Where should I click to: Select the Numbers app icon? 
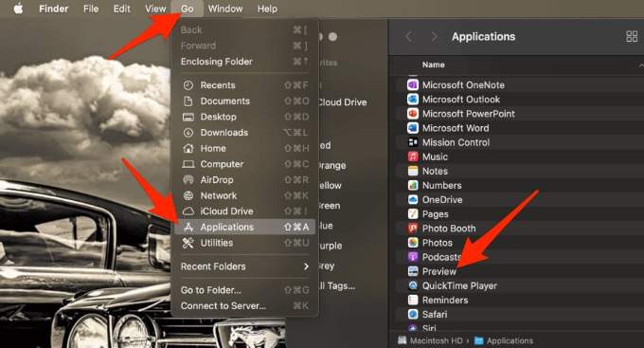click(413, 186)
